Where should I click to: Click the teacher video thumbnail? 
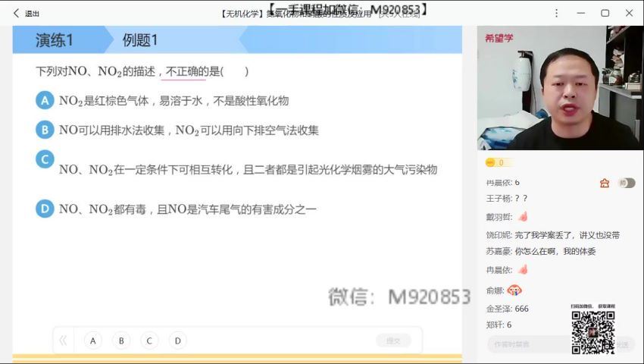click(560, 88)
